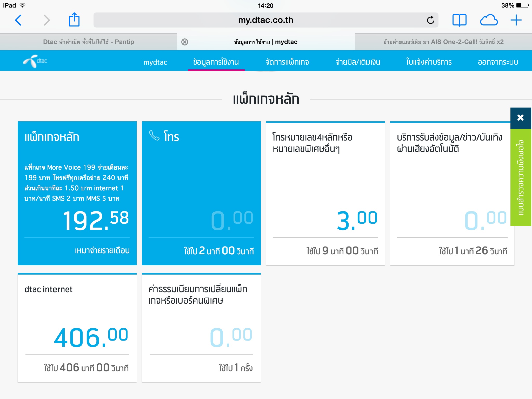Reload the page with refresh icon

(430, 20)
